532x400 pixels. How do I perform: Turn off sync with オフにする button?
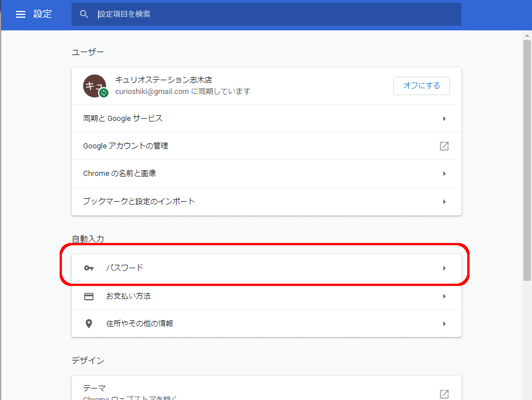click(421, 86)
